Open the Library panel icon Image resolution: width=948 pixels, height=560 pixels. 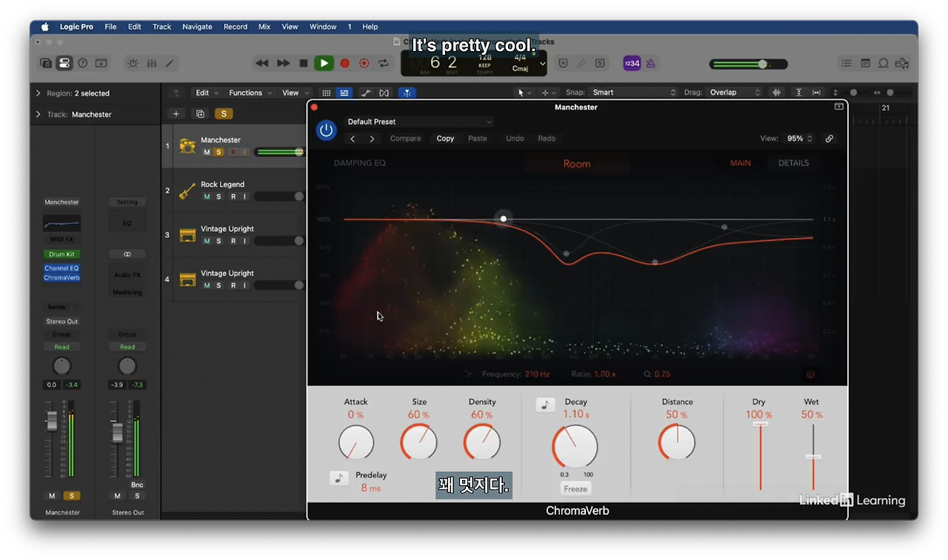46,64
